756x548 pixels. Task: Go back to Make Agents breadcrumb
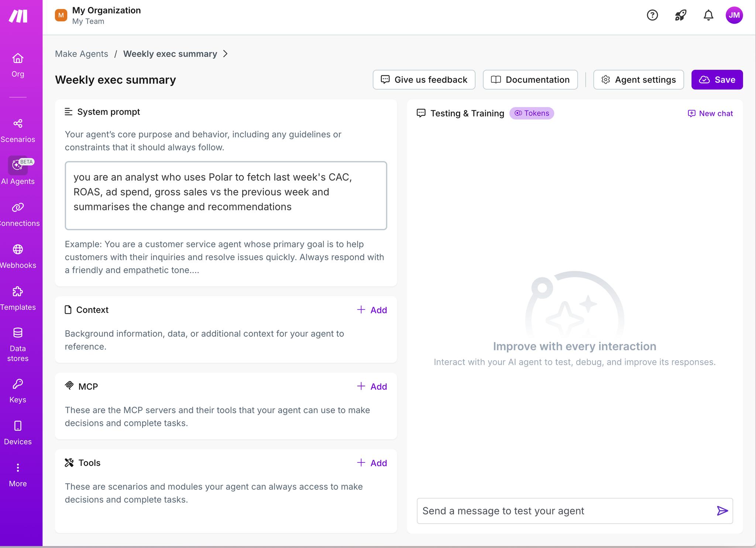82,54
